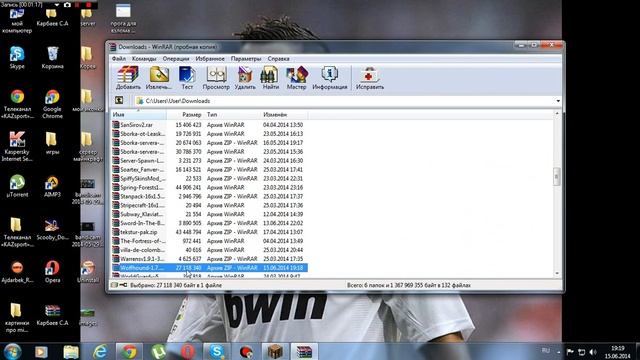
Task: Select Kaspersky Internet Security desktop icon
Action: (17, 146)
